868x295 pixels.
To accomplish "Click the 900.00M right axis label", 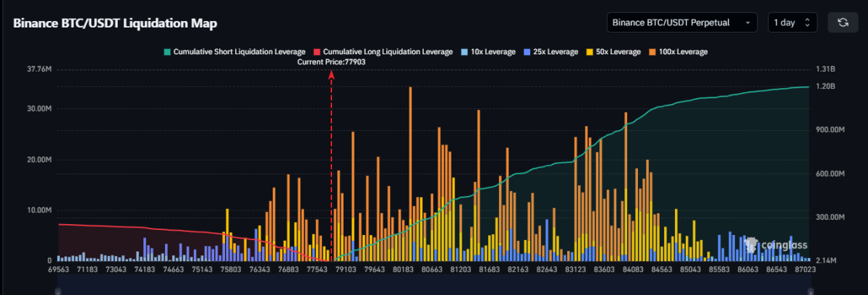I will pos(830,130).
